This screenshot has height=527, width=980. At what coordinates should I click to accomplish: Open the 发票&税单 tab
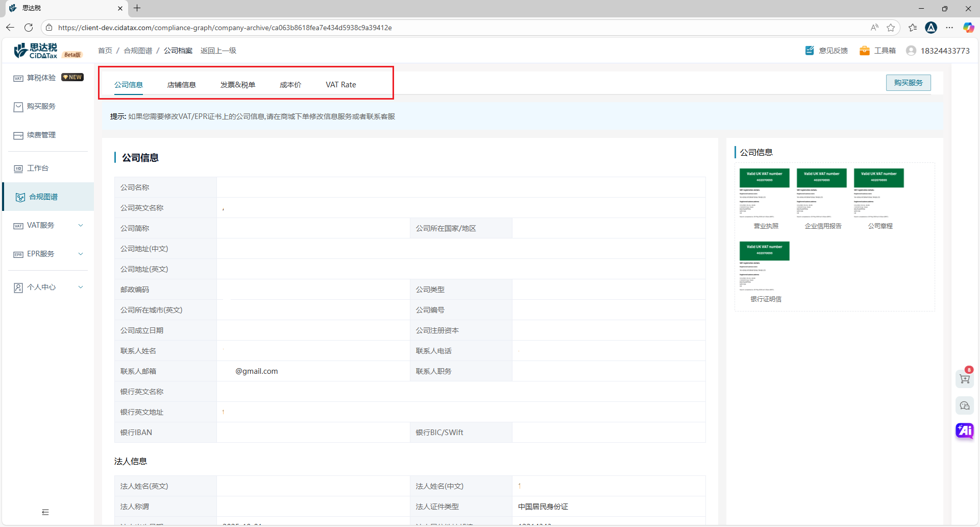(237, 85)
